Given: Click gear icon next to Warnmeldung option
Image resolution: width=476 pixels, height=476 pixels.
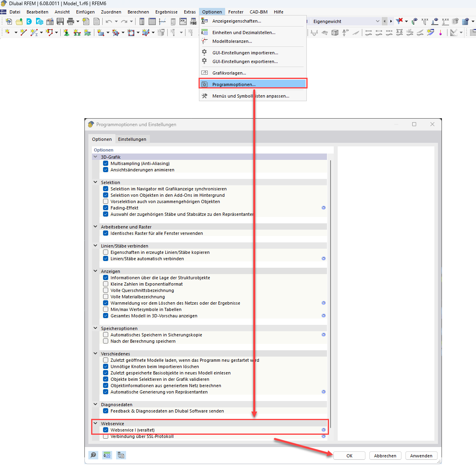Looking at the screenshot, I should [x=323, y=303].
